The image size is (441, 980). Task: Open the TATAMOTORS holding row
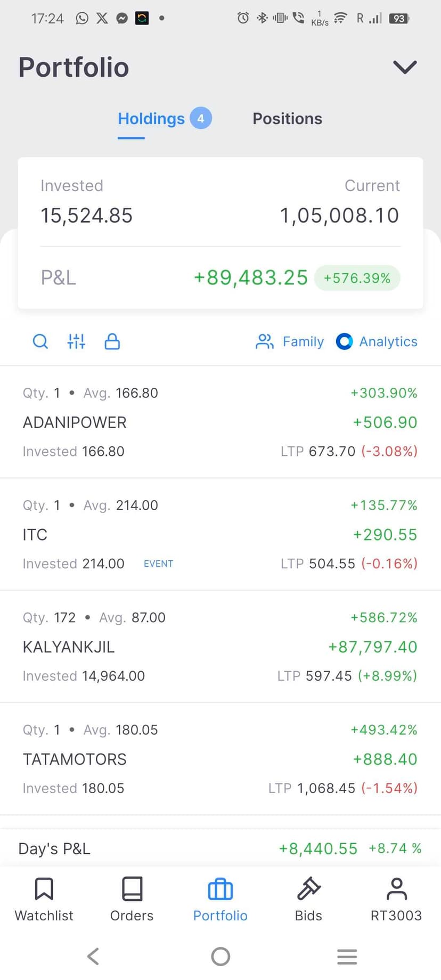[75, 759]
